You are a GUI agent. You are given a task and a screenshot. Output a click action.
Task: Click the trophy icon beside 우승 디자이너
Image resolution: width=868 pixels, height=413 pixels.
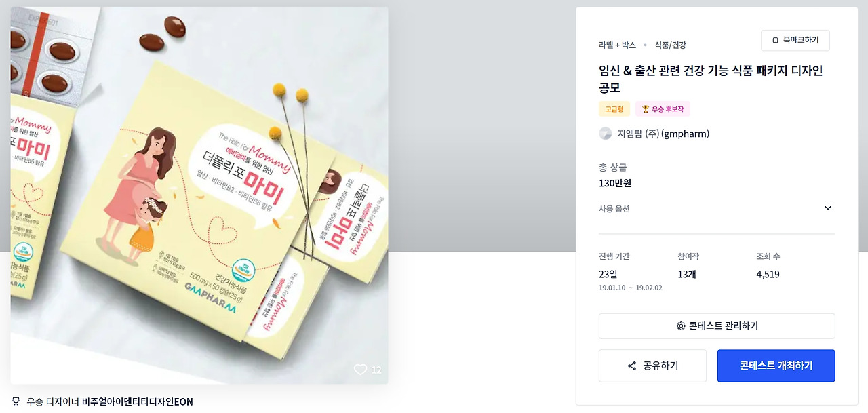(16, 401)
